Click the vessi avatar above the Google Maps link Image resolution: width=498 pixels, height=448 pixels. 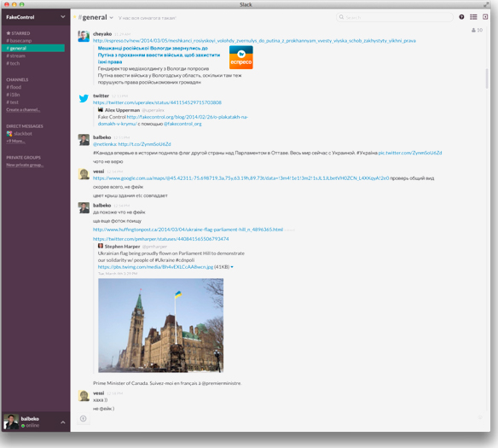pos(84,174)
